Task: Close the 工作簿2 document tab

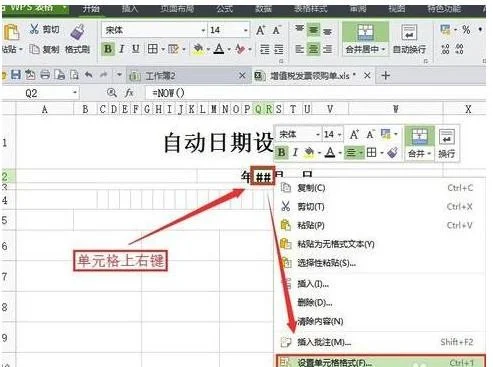Action: (242, 76)
